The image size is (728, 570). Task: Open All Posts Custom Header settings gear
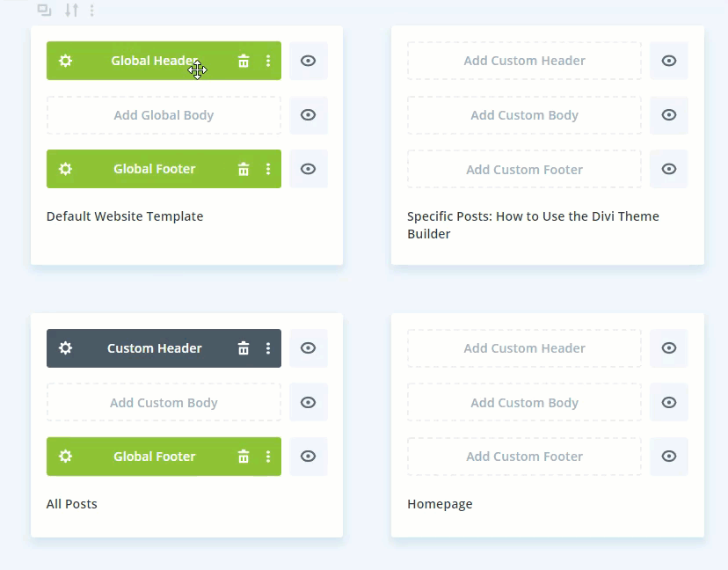click(65, 348)
